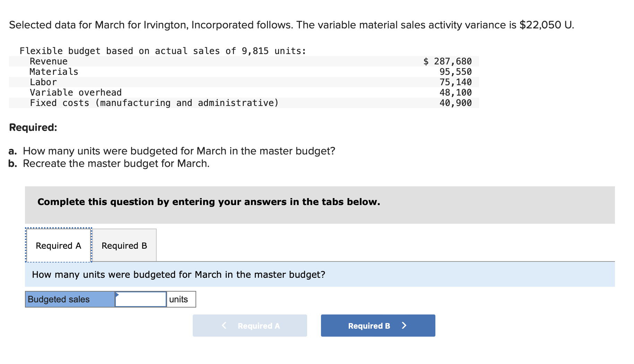Image resolution: width=634 pixels, height=364 pixels.
Task: Click the Complete this question instruction banner
Action: (x=208, y=202)
